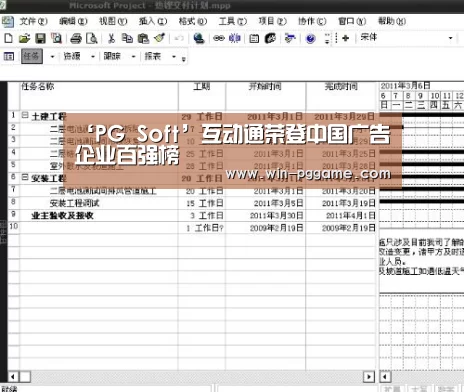Click the 工期 column header
The width and height of the screenshot is (464, 392).
pyautogui.click(x=202, y=96)
